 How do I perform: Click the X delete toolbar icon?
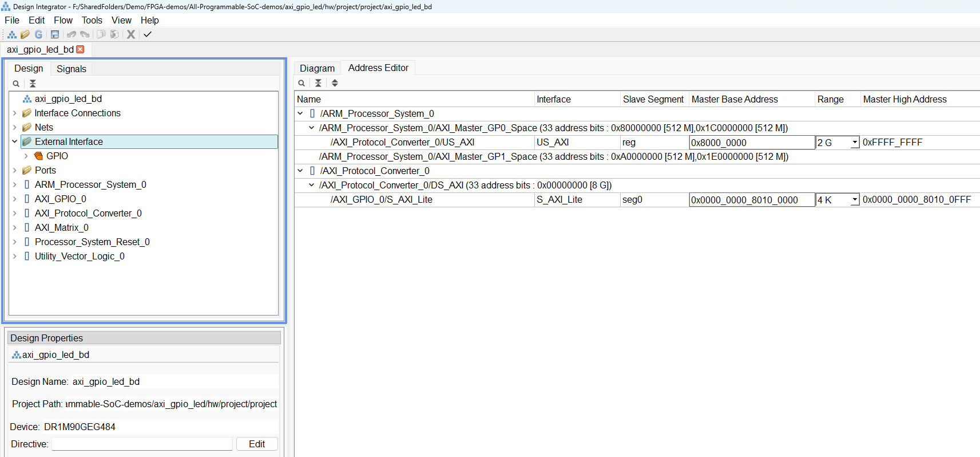coord(131,34)
